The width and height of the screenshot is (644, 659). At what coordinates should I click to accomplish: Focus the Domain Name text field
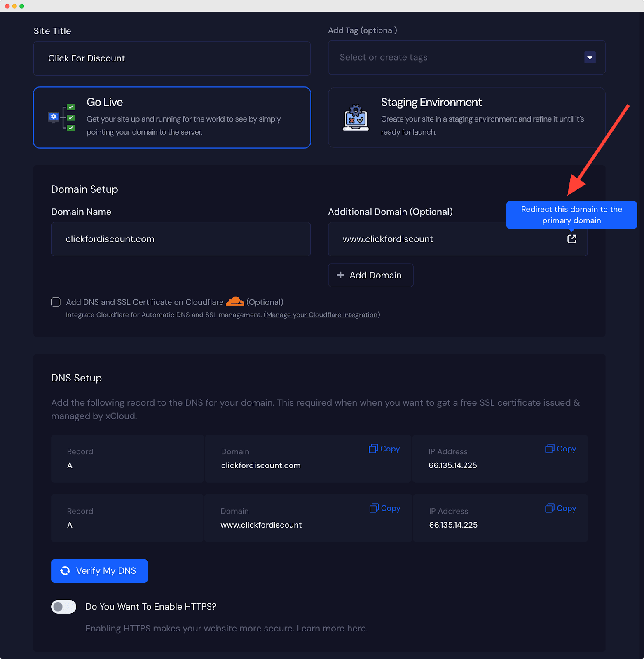(180, 239)
